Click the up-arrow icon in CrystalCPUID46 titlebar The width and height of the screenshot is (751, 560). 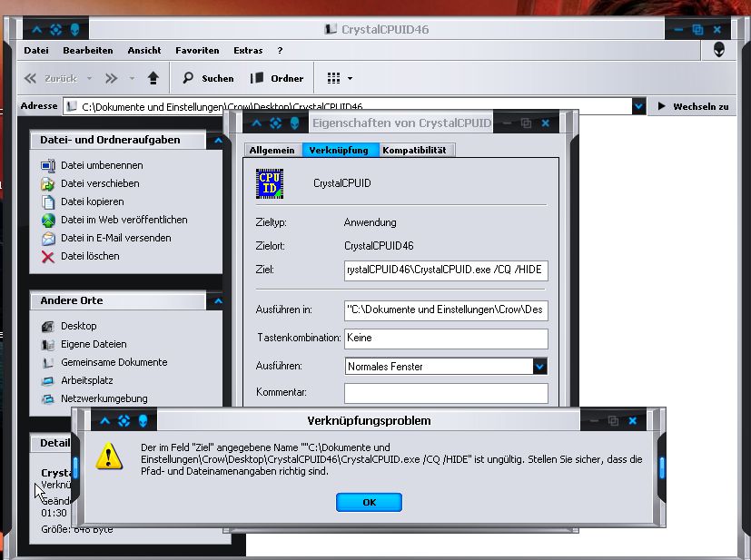coord(37,30)
